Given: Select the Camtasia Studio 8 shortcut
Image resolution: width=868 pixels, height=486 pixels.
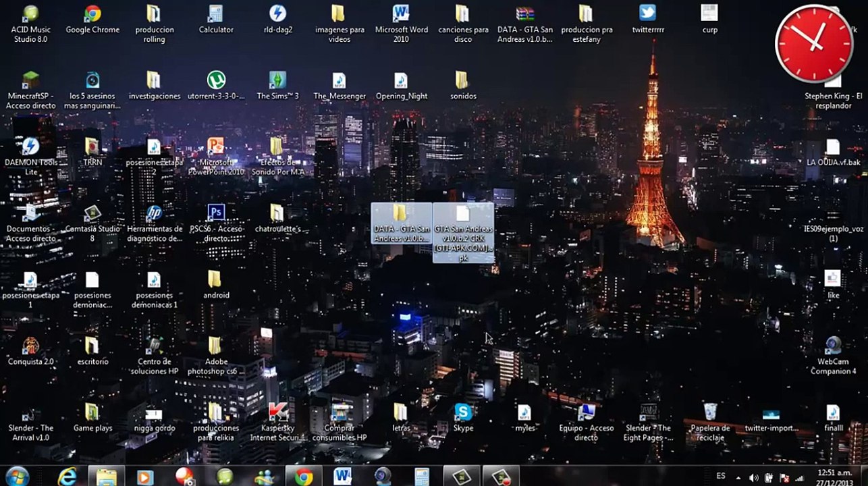Looking at the screenshot, I should pos(92,215).
